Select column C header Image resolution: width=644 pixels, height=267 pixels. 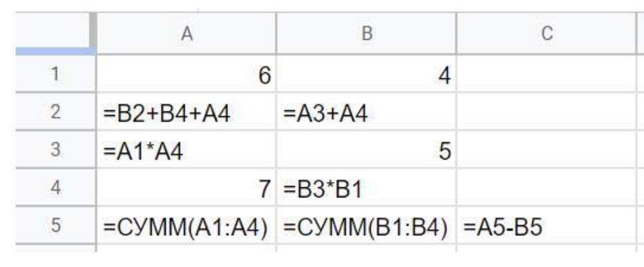point(547,33)
